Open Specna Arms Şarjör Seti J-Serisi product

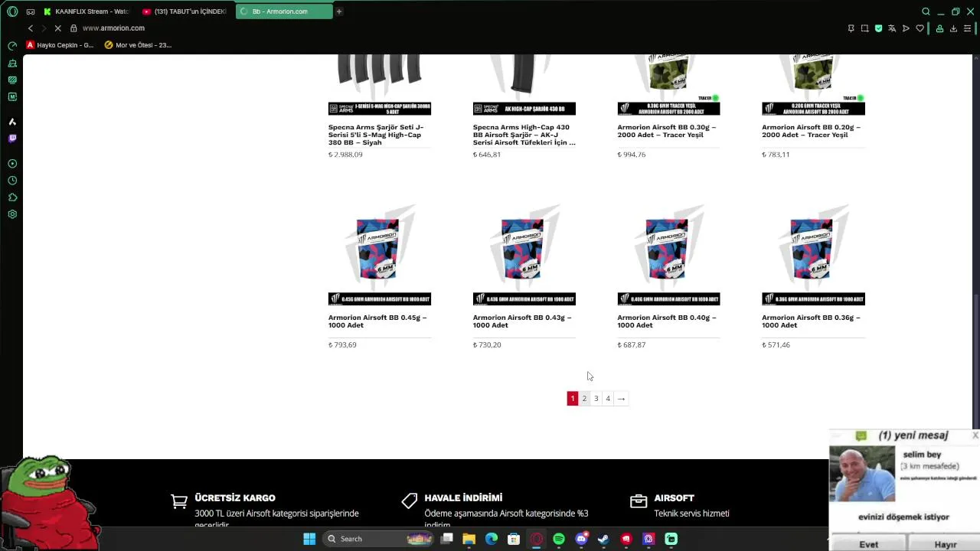pyautogui.click(x=376, y=135)
